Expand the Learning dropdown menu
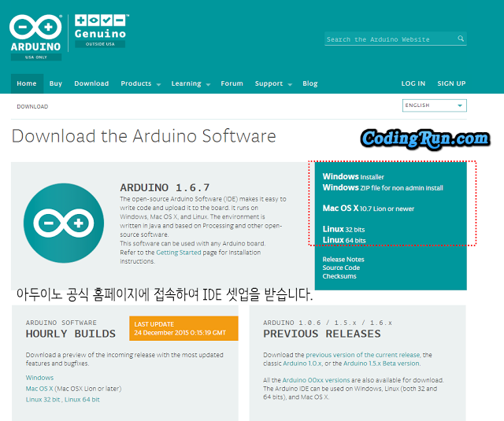This screenshot has height=421, width=504. pyautogui.click(x=191, y=83)
